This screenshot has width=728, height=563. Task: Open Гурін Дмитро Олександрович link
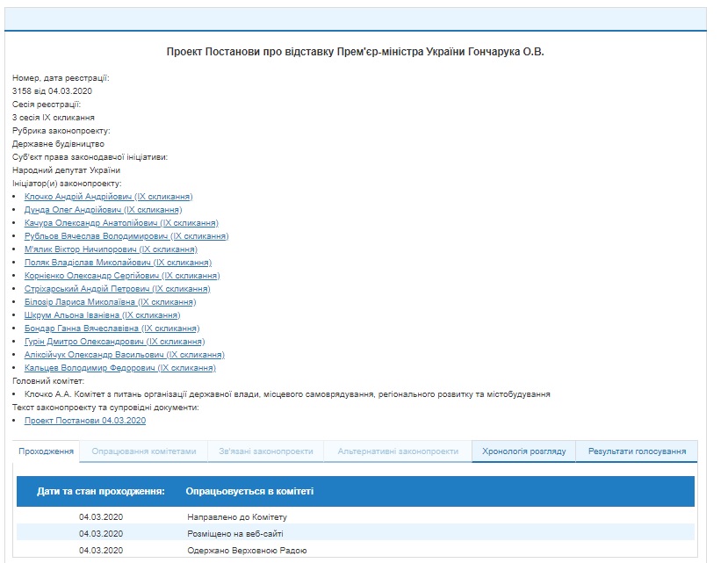point(115,342)
